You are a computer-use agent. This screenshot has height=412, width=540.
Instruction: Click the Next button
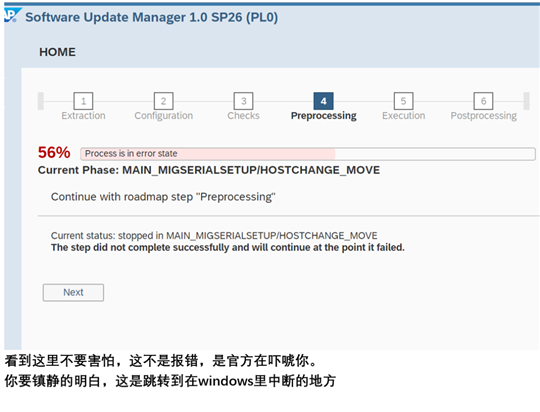(x=73, y=292)
